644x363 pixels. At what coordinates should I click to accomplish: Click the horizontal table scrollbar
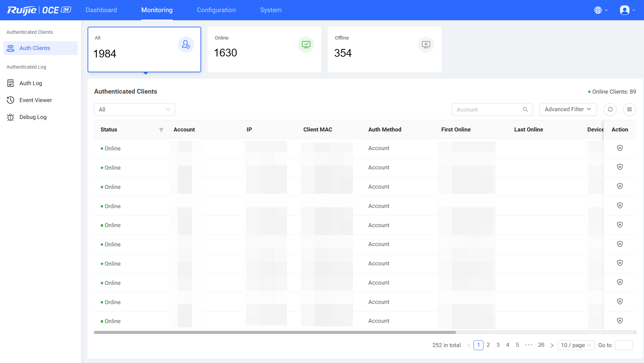(275, 333)
